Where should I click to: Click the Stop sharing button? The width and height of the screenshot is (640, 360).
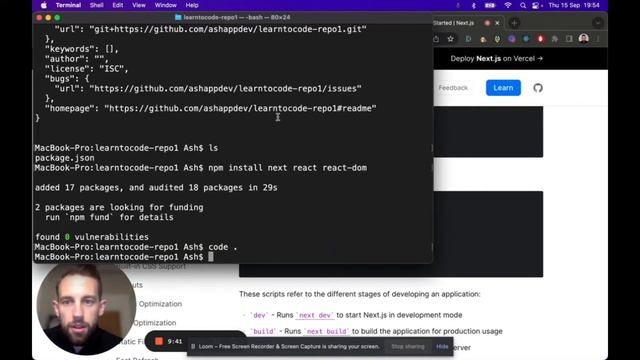408,347
